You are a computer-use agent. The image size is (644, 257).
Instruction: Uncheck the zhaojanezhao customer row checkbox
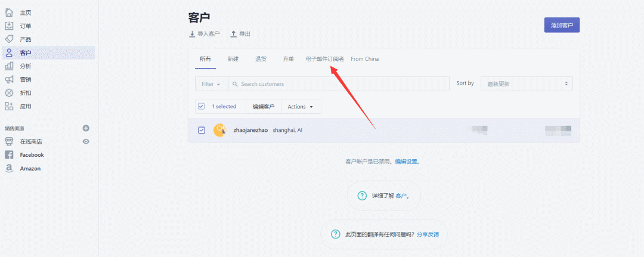point(201,130)
